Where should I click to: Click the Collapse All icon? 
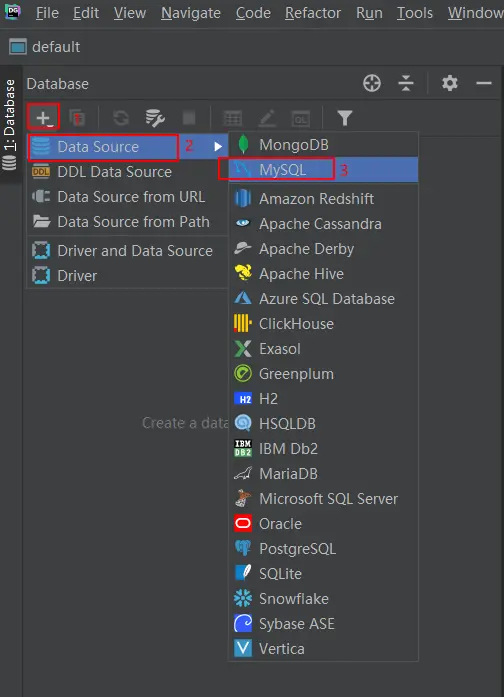point(406,83)
